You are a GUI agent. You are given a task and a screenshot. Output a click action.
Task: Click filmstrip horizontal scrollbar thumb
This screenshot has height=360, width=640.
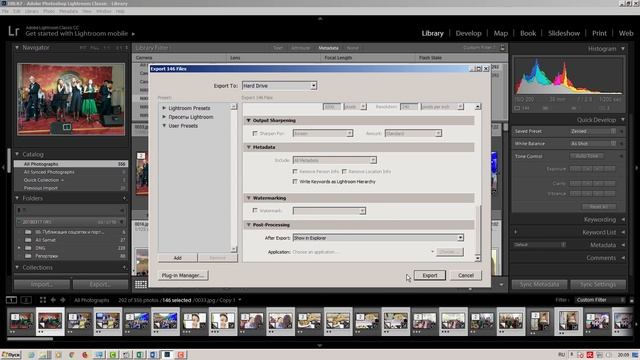click(x=30, y=339)
